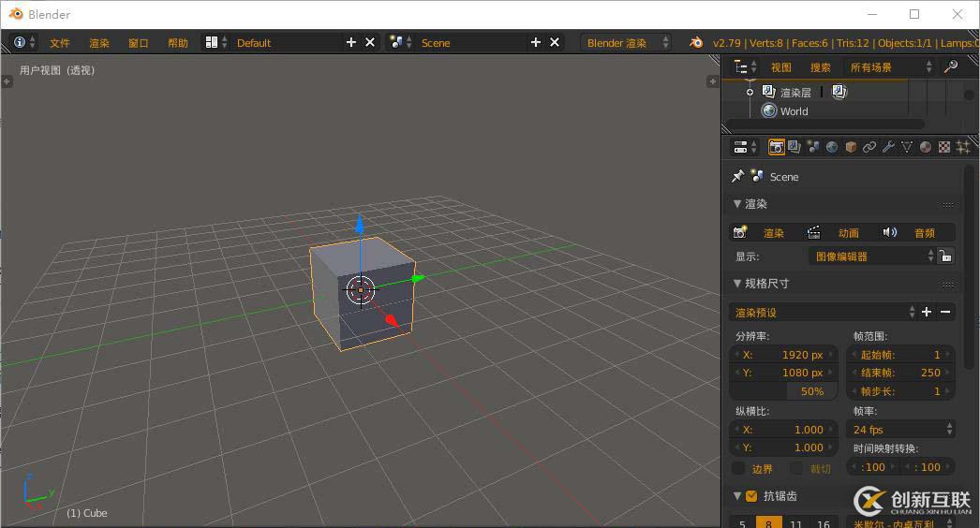The image size is (980, 528).
Task: Select the Material sphere properties icon
Action: click(926, 147)
